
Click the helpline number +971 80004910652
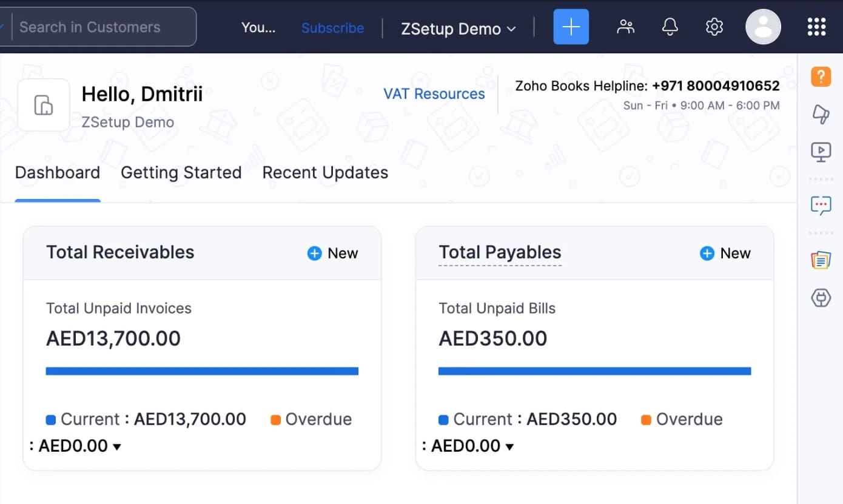(x=716, y=86)
